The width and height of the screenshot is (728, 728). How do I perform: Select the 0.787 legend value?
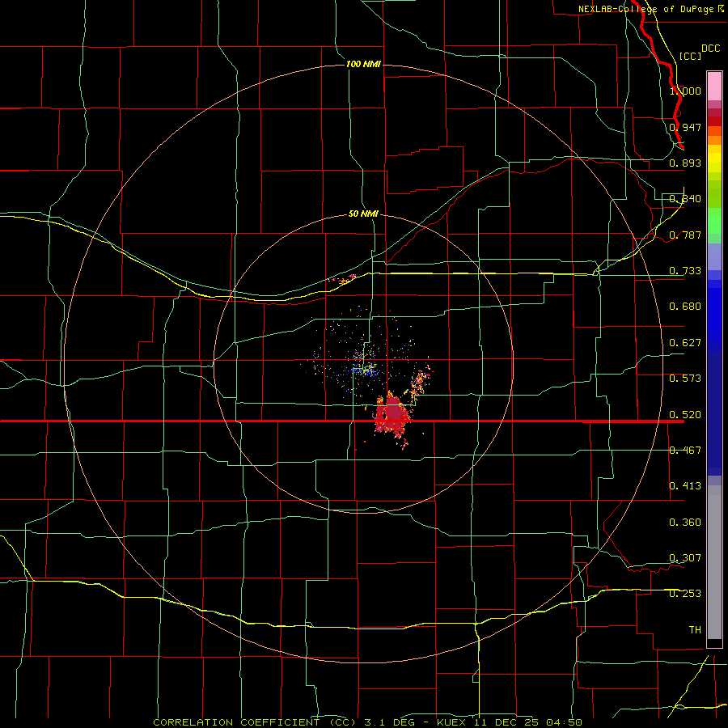pyautogui.click(x=685, y=235)
